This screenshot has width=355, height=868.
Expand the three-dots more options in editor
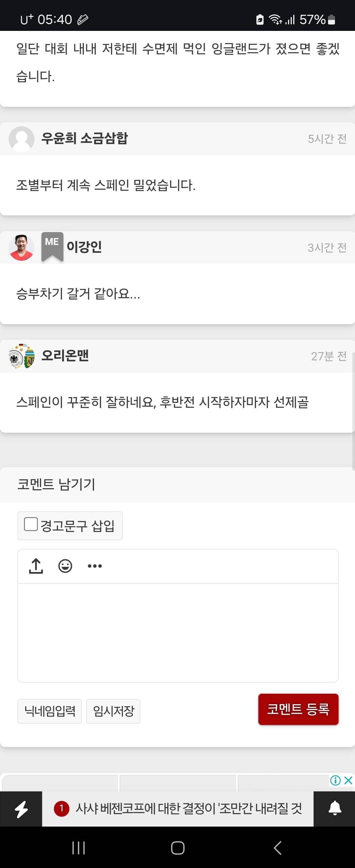[x=95, y=566]
